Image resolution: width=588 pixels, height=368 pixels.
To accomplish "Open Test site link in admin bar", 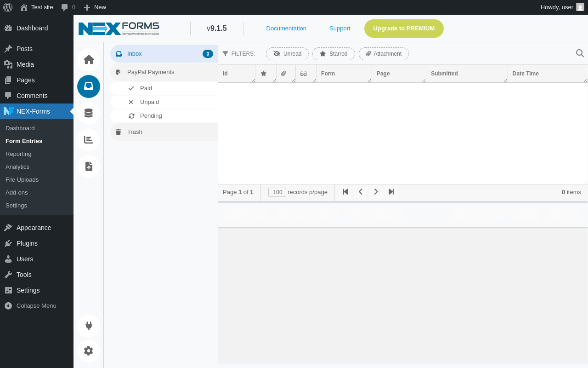I will tap(37, 7).
